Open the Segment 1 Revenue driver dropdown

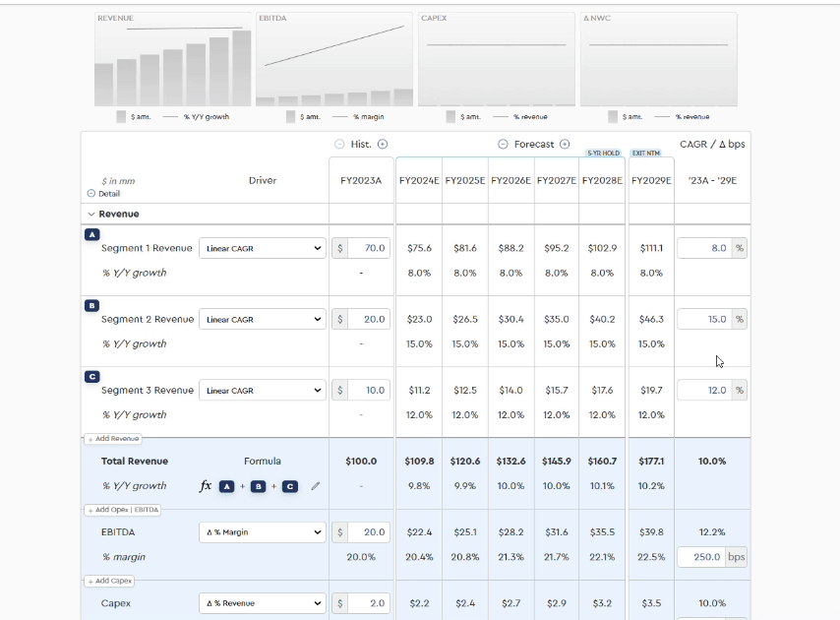263,249
